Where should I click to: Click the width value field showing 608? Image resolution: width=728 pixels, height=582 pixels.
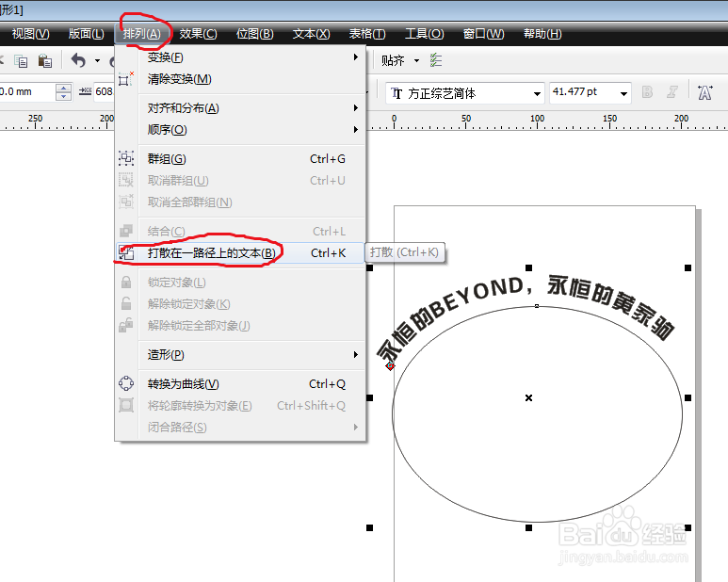pos(104,92)
